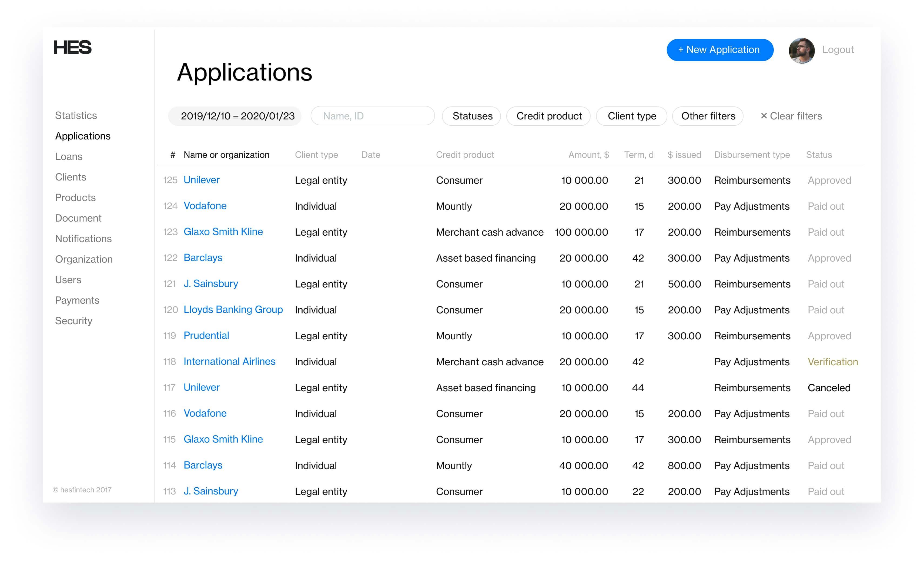Click the user profile avatar
Image resolution: width=924 pixels, height=562 pixels.
click(x=801, y=50)
